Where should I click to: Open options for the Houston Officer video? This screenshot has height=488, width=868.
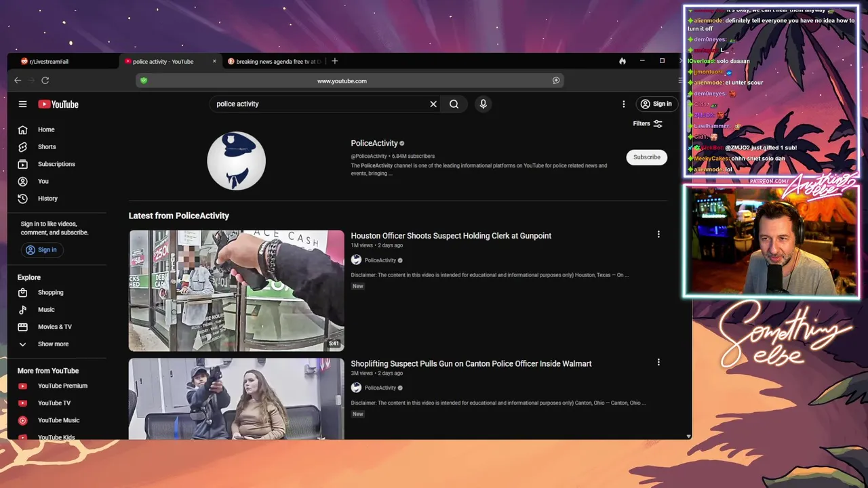[x=658, y=235]
